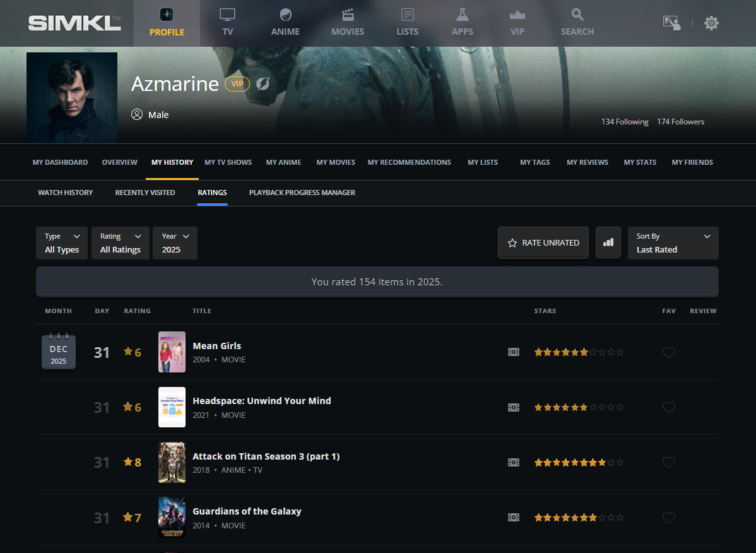Open the Rating filter dropdown
The width and height of the screenshot is (756, 553).
pos(120,243)
